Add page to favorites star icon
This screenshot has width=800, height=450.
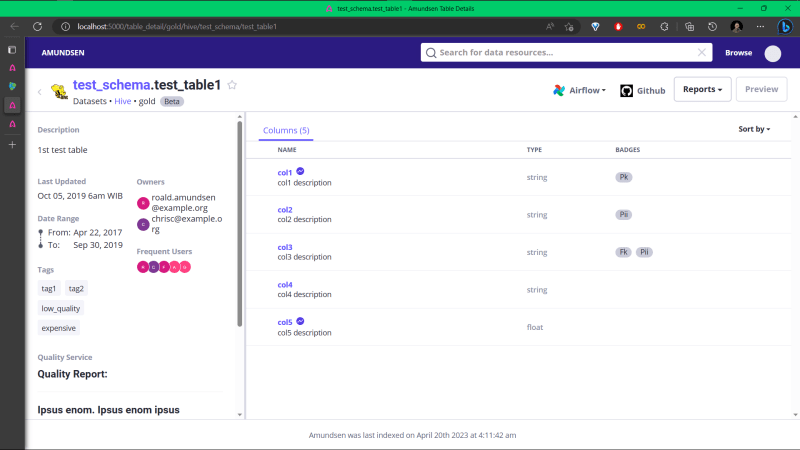click(569, 27)
